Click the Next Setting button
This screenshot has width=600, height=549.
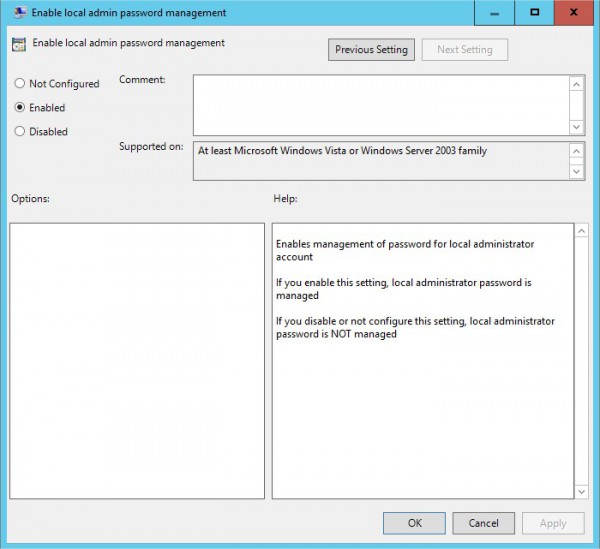tap(465, 50)
